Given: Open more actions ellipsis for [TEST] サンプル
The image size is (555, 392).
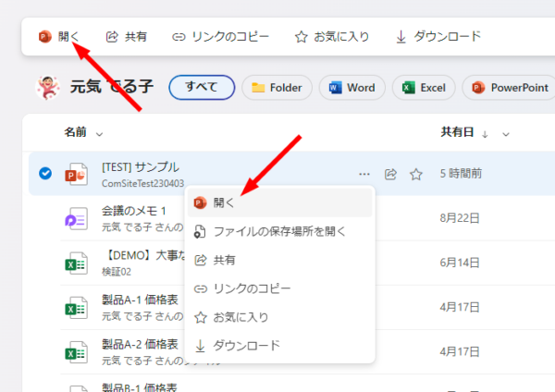Looking at the screenshot, I should (x=364, y=174).
